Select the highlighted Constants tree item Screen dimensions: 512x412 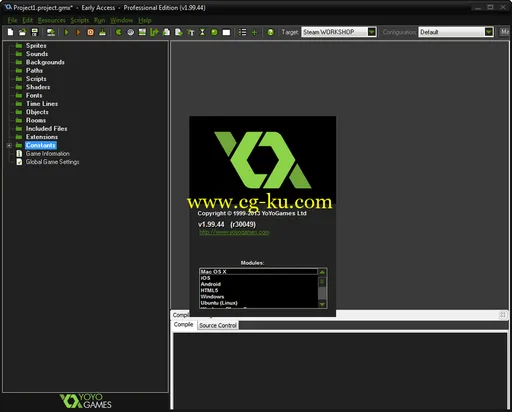pos(41,145)
